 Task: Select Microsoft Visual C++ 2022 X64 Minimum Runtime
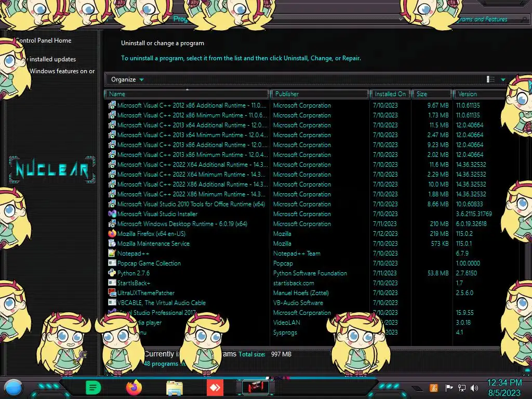191,174
